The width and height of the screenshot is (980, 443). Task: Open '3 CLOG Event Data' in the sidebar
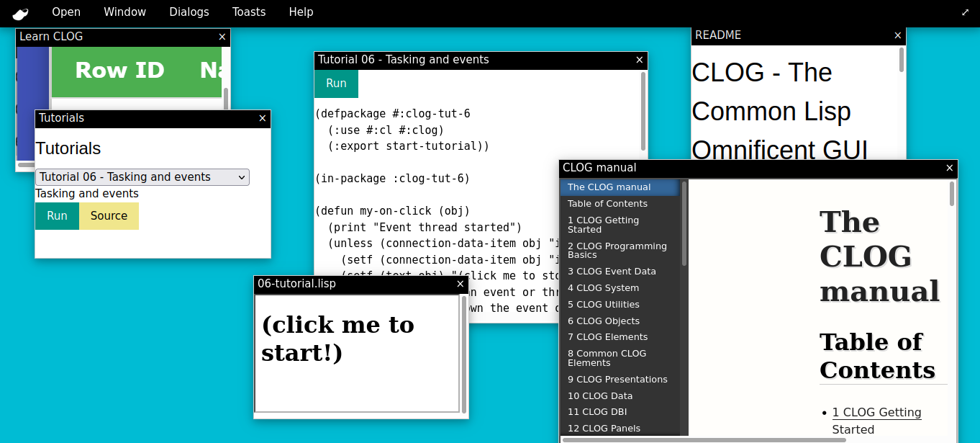(611, 271)
